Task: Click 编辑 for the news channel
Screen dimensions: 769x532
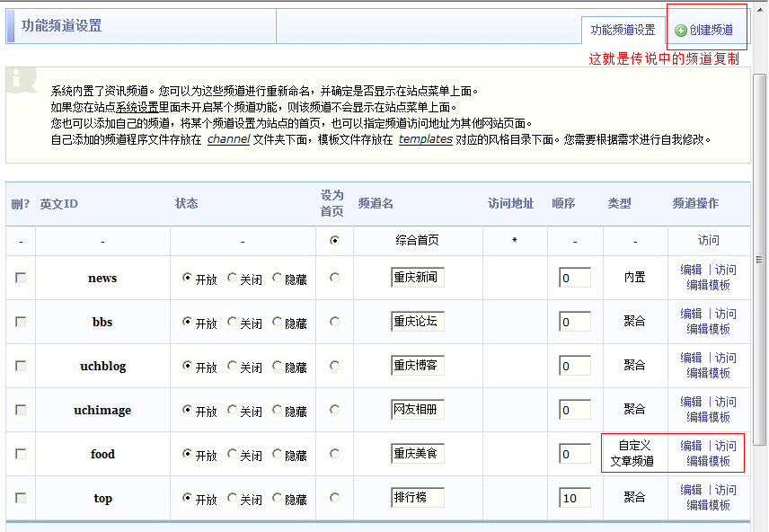Action: 691,270
